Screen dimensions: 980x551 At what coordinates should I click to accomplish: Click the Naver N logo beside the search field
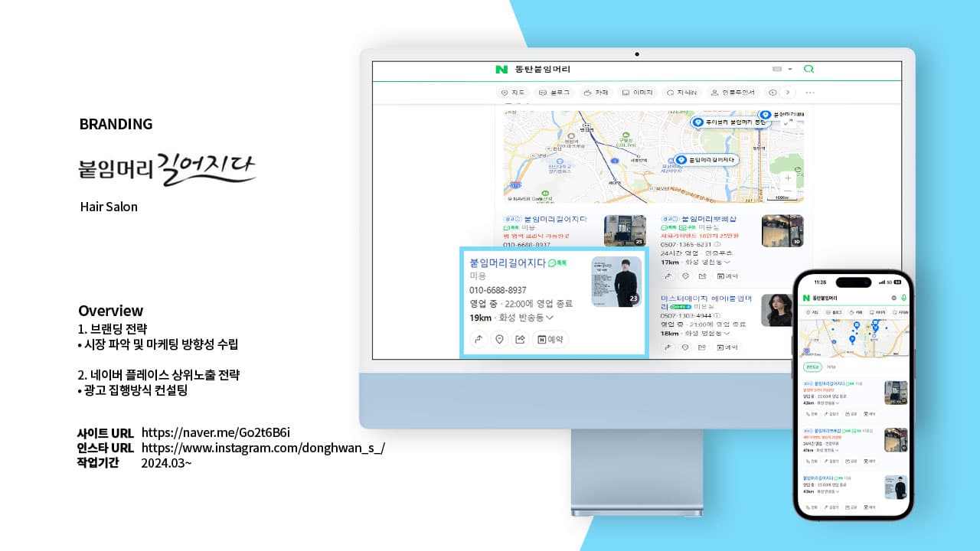(501, 69)
